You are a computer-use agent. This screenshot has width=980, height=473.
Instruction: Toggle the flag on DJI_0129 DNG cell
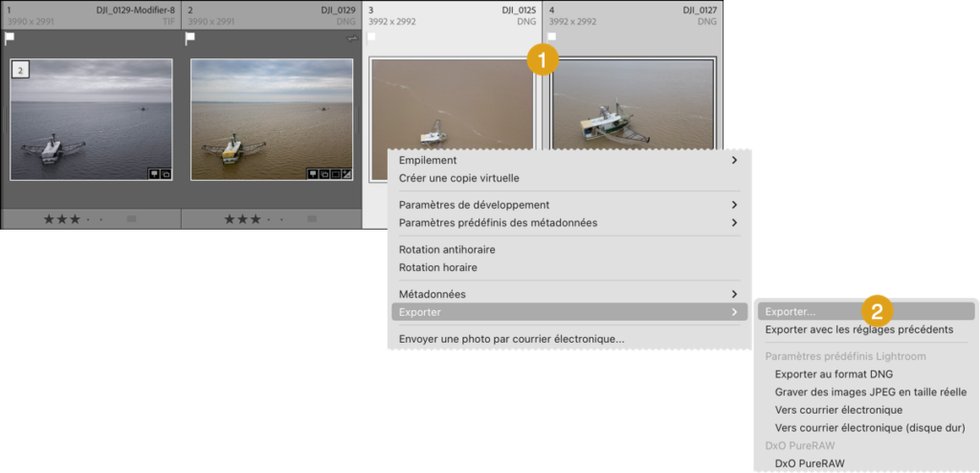point(190,38)
